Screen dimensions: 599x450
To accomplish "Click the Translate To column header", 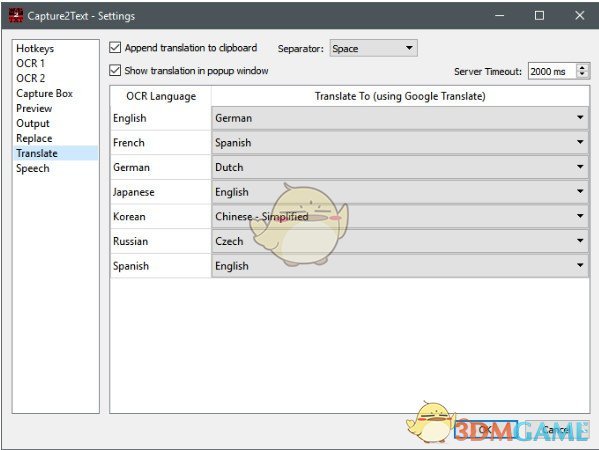I will pos(400,96).
